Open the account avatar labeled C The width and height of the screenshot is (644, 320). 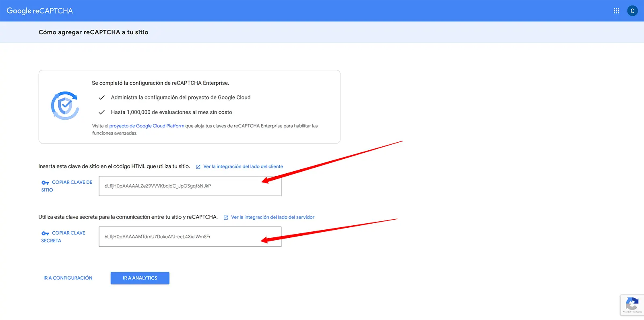pyautogui.click(x=632, y=11)
